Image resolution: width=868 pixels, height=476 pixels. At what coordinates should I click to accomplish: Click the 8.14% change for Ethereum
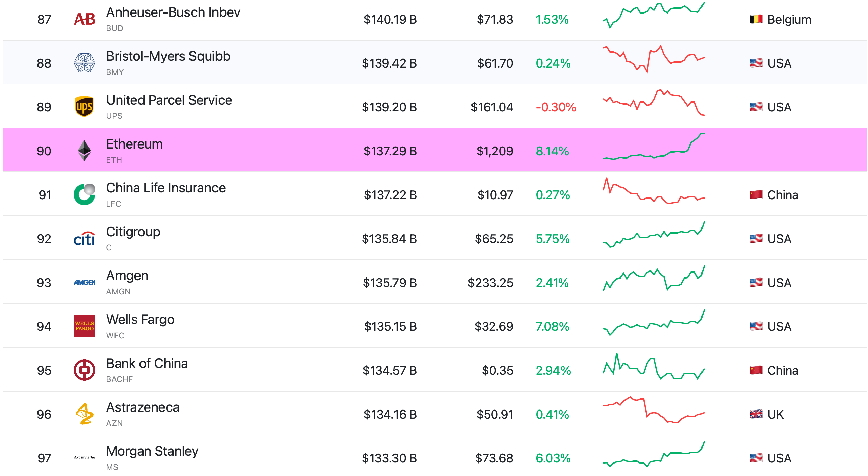pyautogui.click(x=552, y=151)
